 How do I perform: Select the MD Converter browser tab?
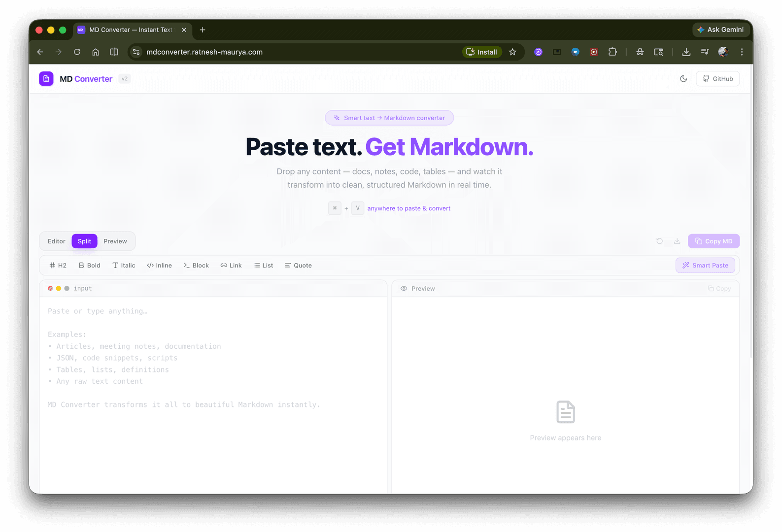point(132,30)
